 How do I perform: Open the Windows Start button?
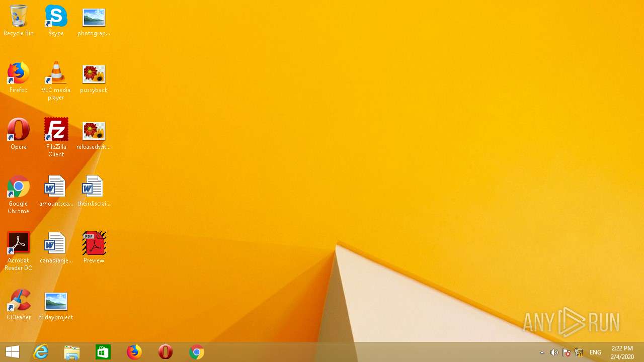pos(13,352)
